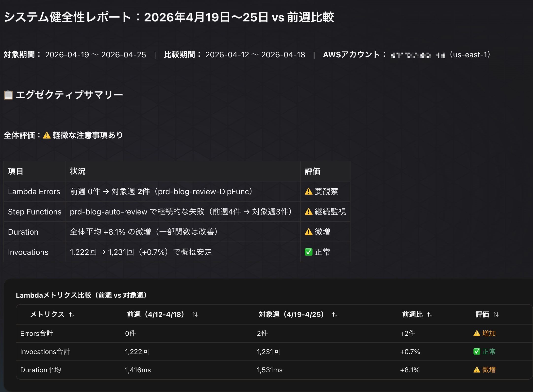Click the warning icon beside 増加

point(477,333)
